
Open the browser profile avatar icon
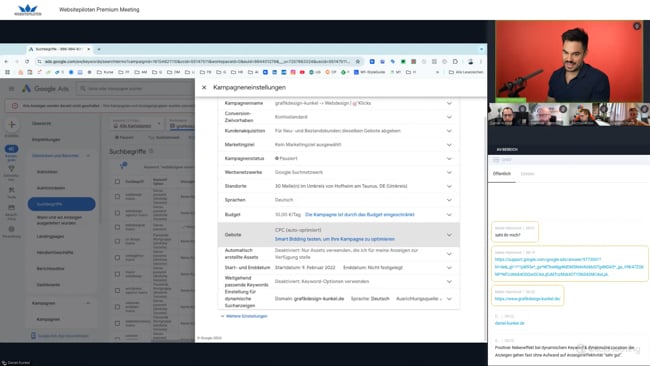point(470,61)
